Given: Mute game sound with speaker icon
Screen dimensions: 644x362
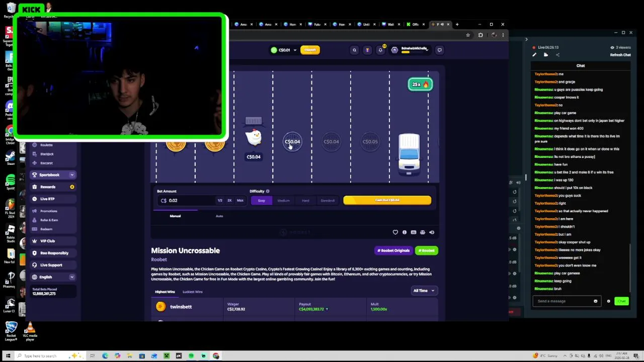Looking at the screenshot, I should [432, 232].
